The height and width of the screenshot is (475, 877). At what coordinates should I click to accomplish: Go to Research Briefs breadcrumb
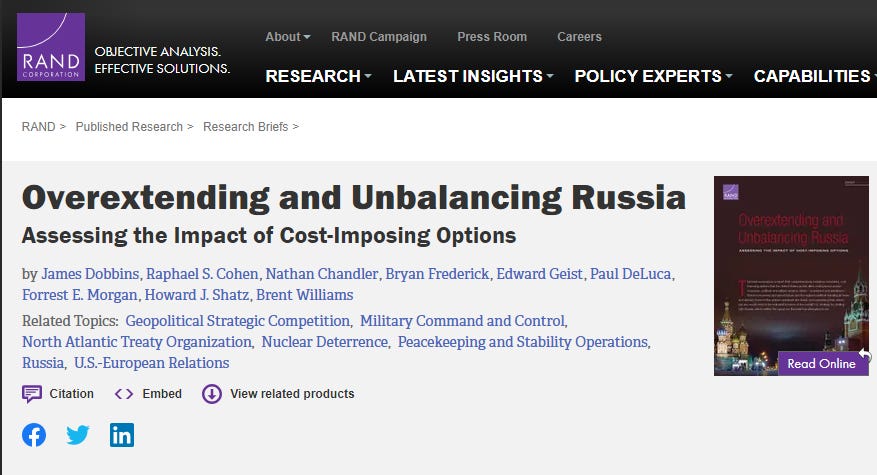tap(246, 127)
